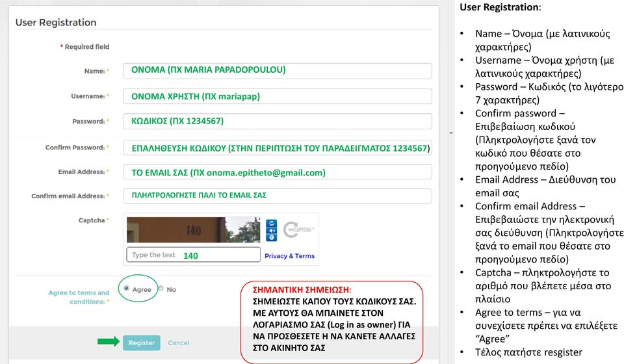This screenshot has width=624, height=364.
Task: Open the Privacy & Terms link
Action: click(x=289, y=256)
